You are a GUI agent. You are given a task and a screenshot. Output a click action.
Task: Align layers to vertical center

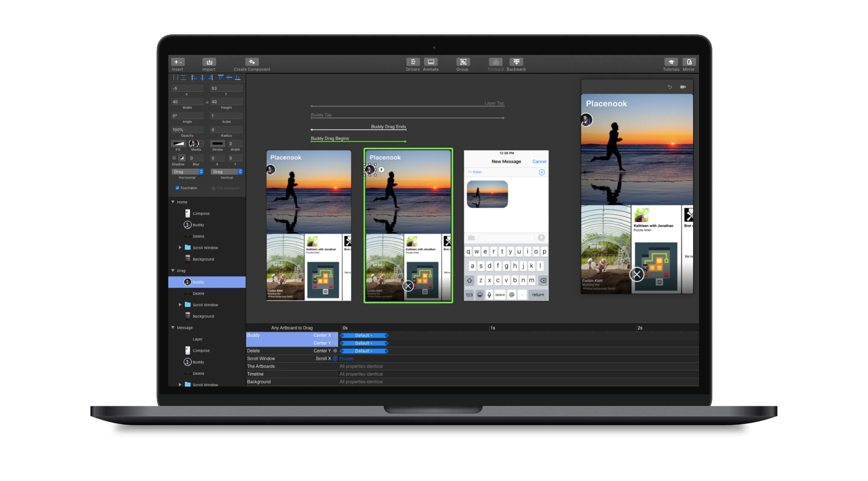tap(229, 77)
